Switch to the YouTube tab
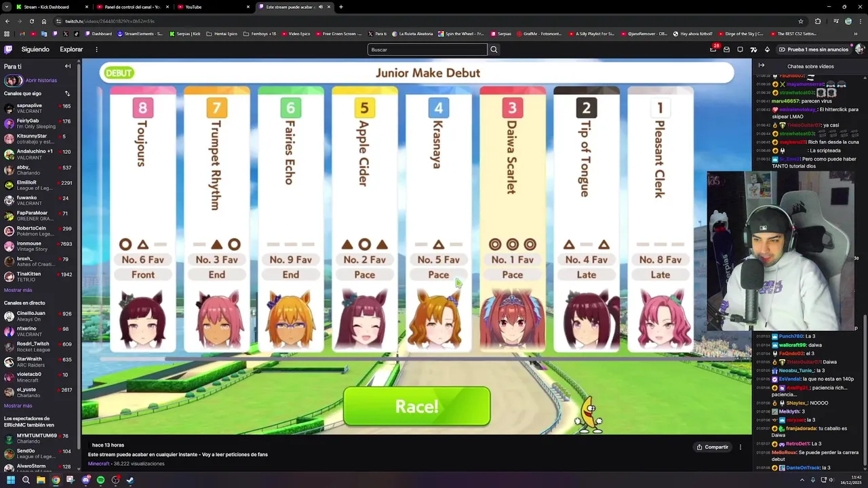Screen dimensions: 868x488 tap(213, 7)
